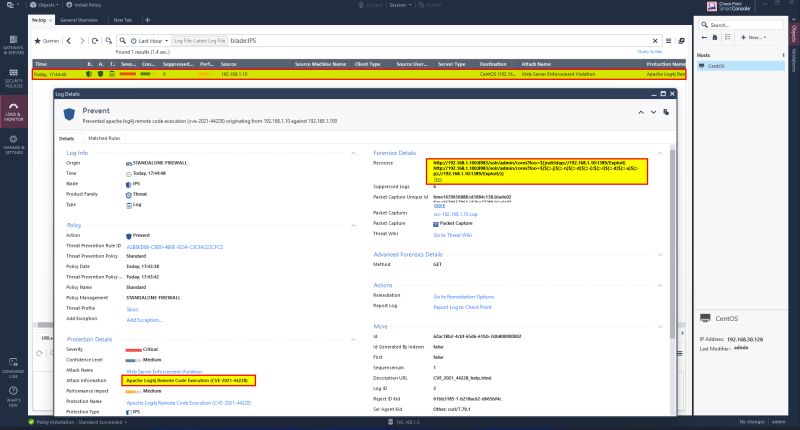Collapse the Policy section
Viewport: 800px width, 430px height.
click(353, 225)
